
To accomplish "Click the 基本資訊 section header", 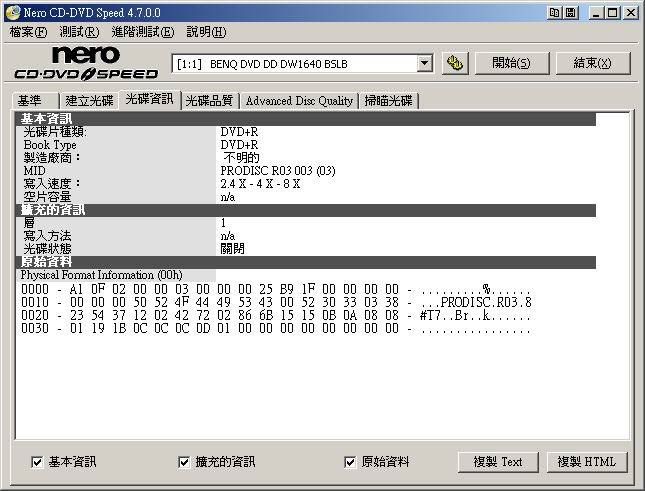I will [306, 119].
